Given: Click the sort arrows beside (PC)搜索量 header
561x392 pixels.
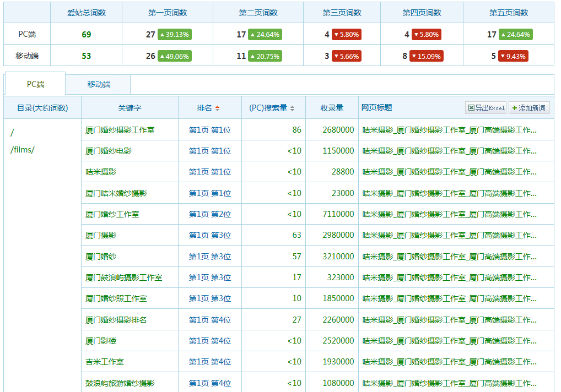Looking at the screenshot, I should coord(292,108).
